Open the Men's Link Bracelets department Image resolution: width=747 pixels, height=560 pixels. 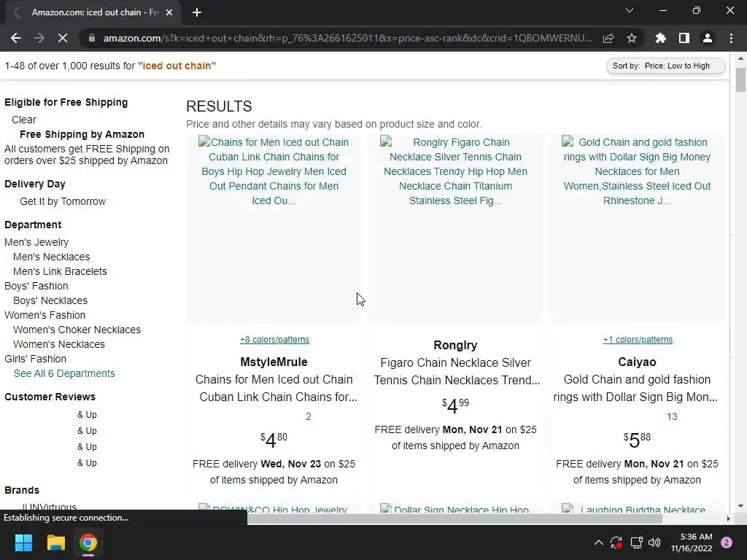60,271
